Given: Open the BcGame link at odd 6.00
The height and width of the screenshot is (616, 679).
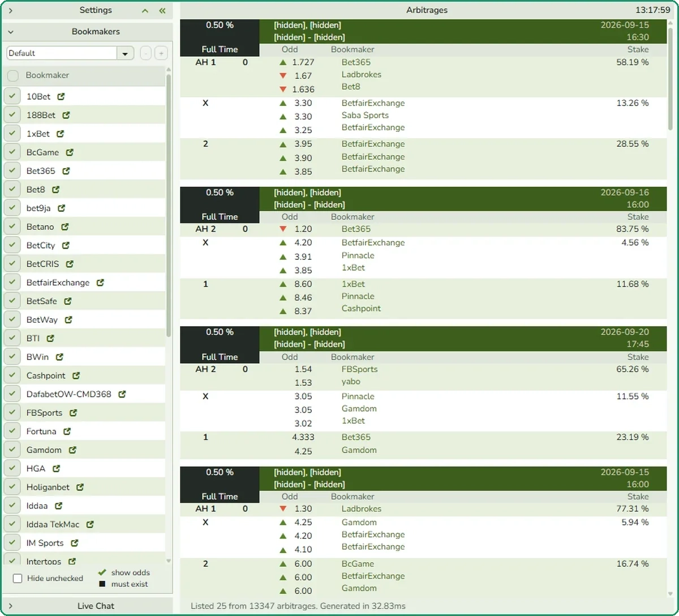Looking at the screenshot, I should (x=358, y=563).
